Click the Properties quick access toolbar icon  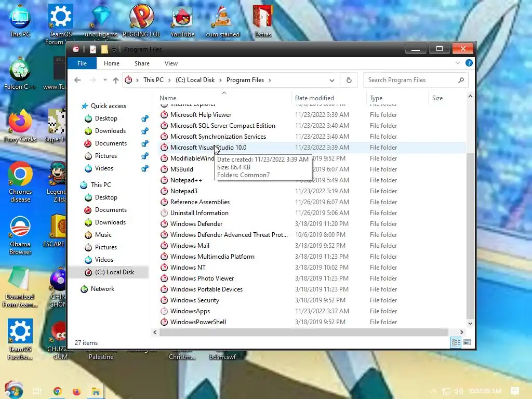[92, 49]
